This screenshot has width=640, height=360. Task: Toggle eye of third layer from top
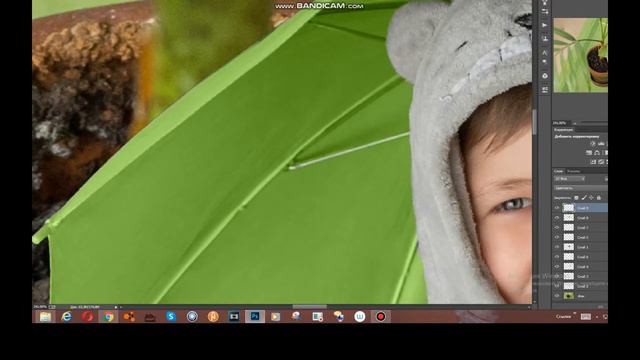pos(557,227)
